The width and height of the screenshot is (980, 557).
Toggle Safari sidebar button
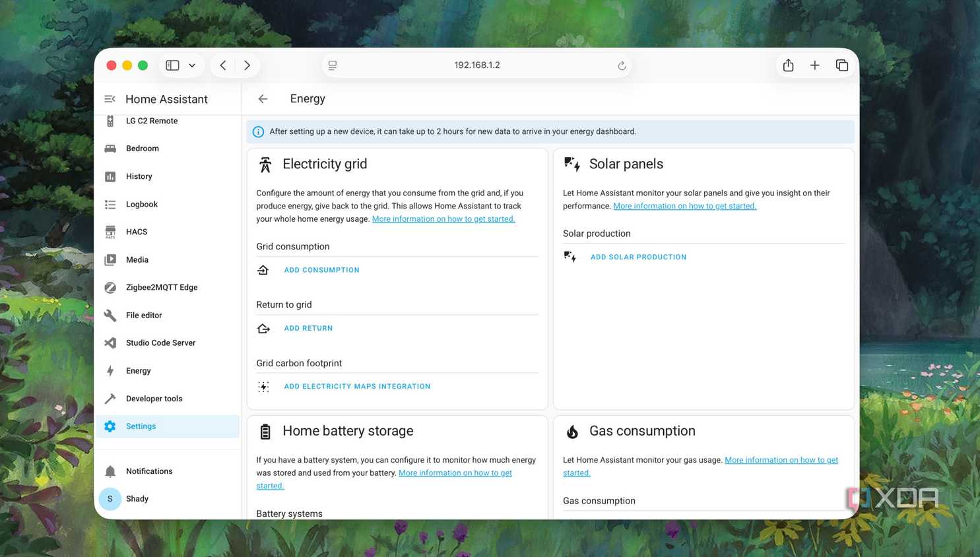coord(172,65)
